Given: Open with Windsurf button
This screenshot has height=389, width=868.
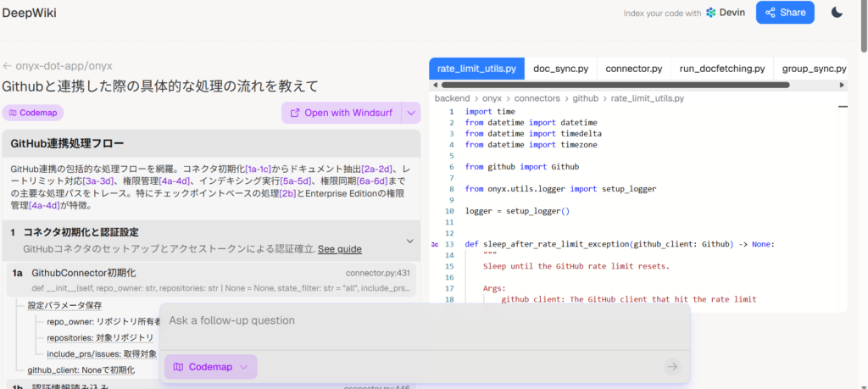Looking at the screenshot, I should point(340,113).
